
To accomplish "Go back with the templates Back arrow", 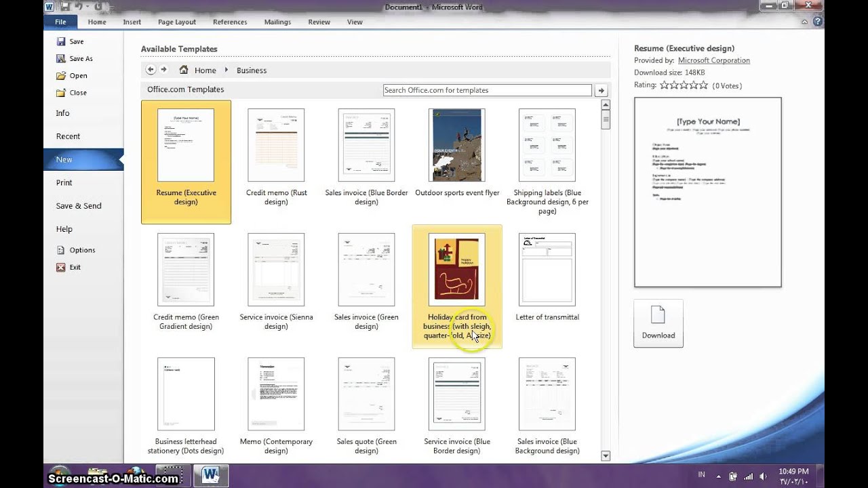I will click(x=151, y=70).
